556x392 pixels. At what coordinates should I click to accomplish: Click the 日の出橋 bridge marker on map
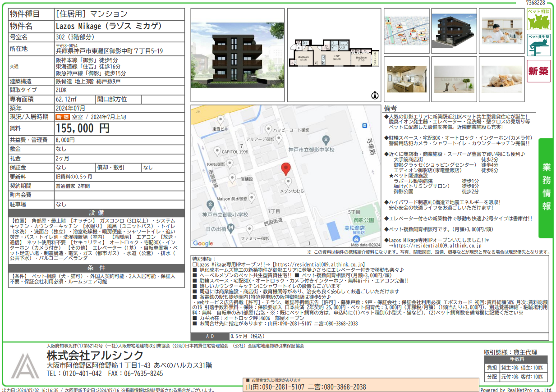click(231, 229)
